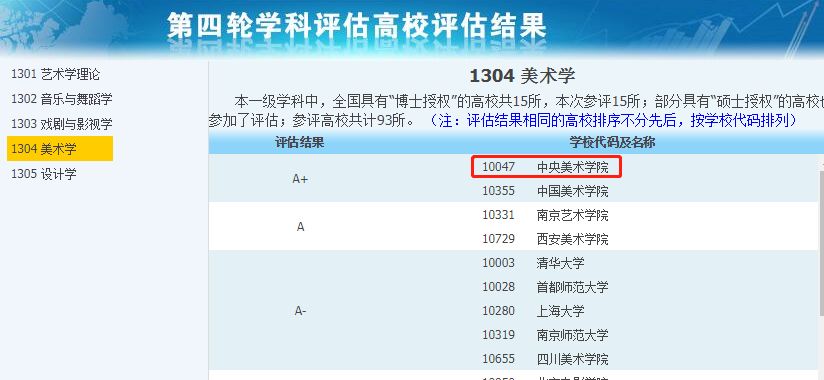Click the 10319 南京师范大学 entry
Image resolution: width=824 pixels, height=380 pixels.
click(545, 334)
